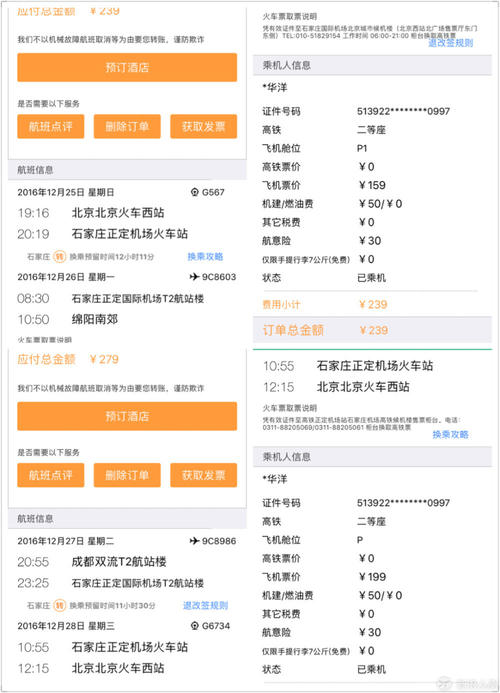
Task: Tap 获取发票 in the ¥279 order
Action: tap(204, 475)
